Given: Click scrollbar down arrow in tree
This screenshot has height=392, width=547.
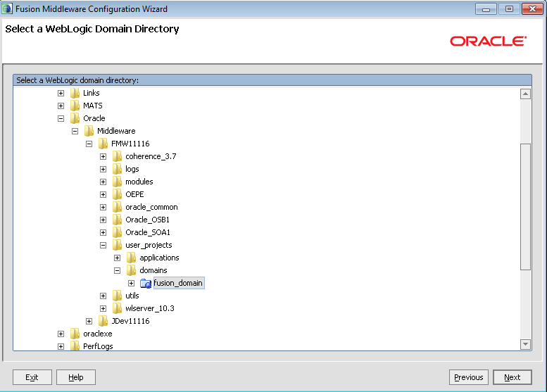Looking at the screenshot, I should [x=525, y=344].
